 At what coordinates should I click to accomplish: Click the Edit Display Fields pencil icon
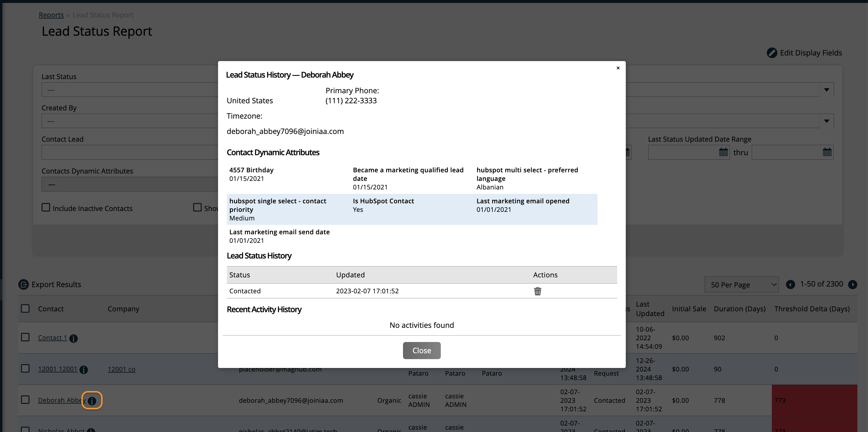(772, 53)
